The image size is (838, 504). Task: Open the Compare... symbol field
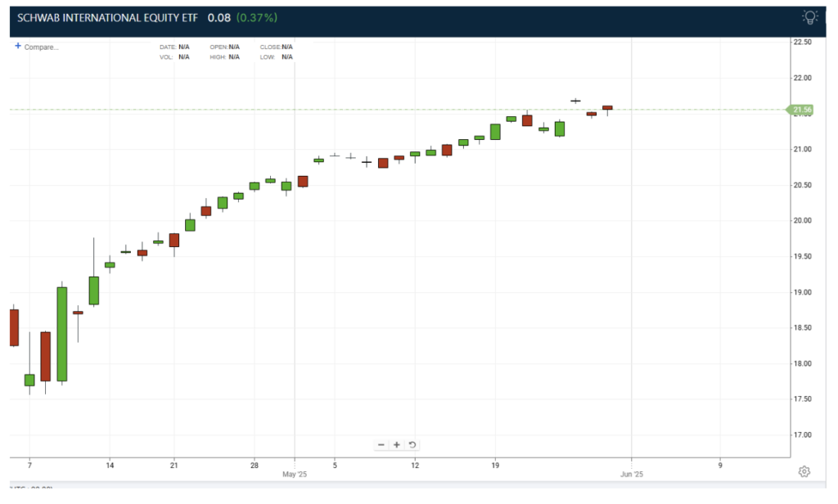(x=41, y=47)
